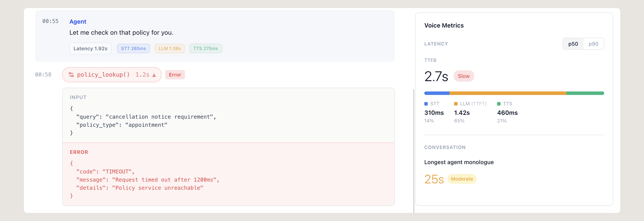Viewport: 644px width, 221px height.
Task: Click the 21% TTS share
Action: [502, 121]
